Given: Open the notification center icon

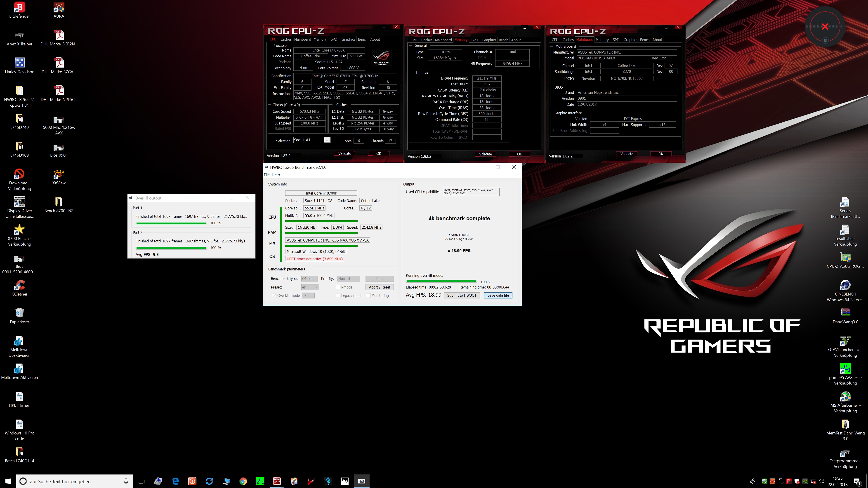Looking at the screenshot, I should pyautogui.click(x=857, y=481).
